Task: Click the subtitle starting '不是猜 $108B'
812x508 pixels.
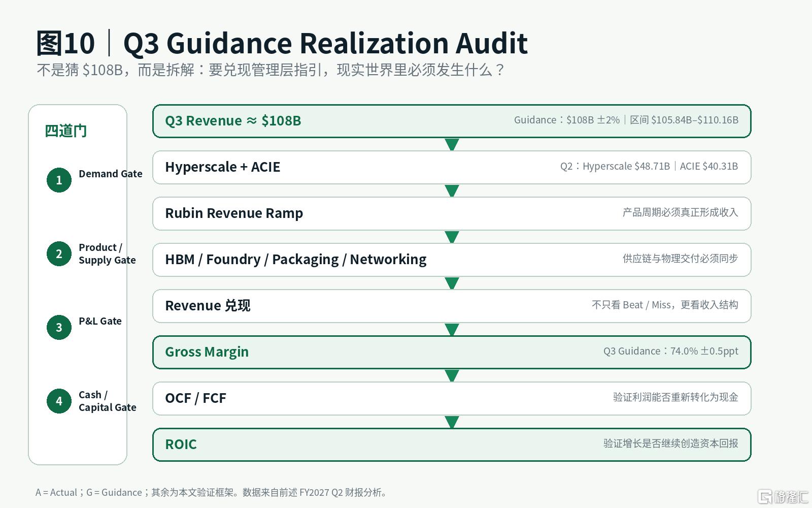Action: pos(270,70)
